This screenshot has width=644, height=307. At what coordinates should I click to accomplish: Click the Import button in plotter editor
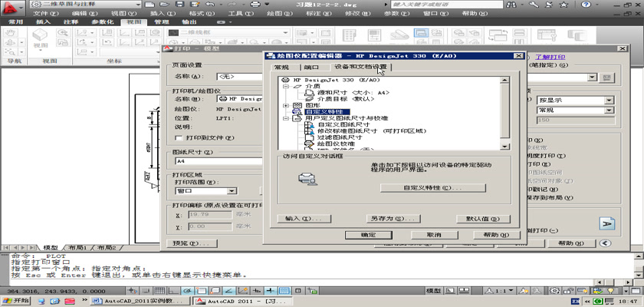pos(304,219)
